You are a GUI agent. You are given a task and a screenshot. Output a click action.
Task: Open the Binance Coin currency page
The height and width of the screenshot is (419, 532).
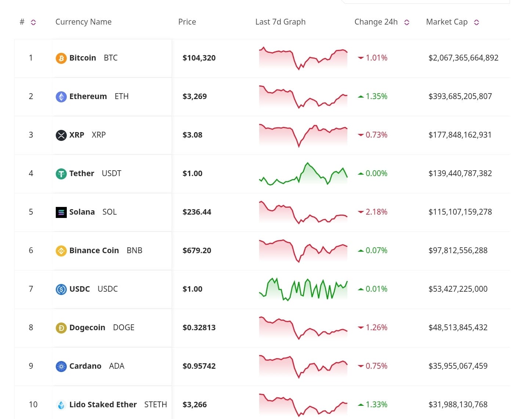pyautogui.click(x=94, y=251)
